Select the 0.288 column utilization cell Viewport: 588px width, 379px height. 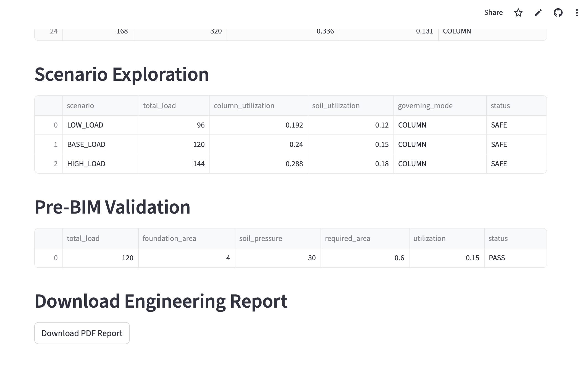coord(259,164)
